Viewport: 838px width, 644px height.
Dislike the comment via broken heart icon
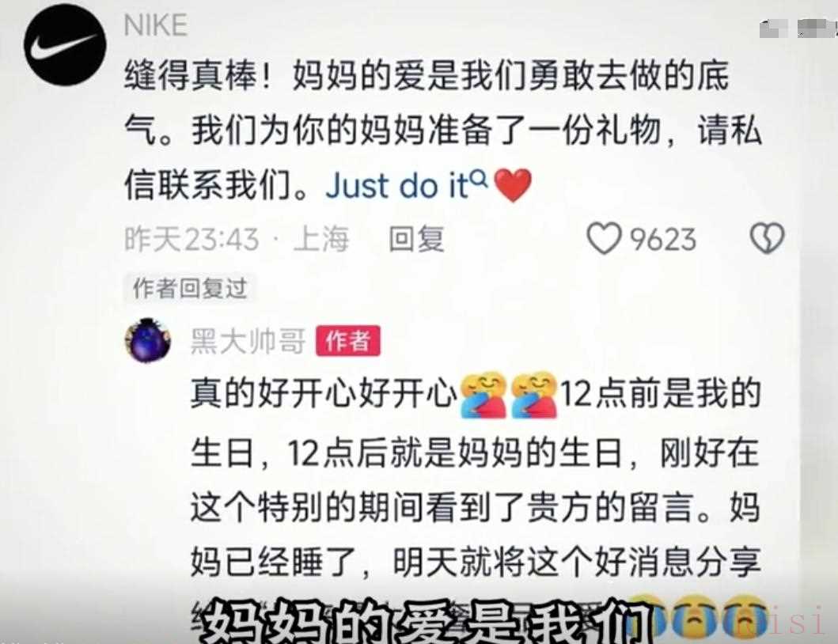click(768, 238)
